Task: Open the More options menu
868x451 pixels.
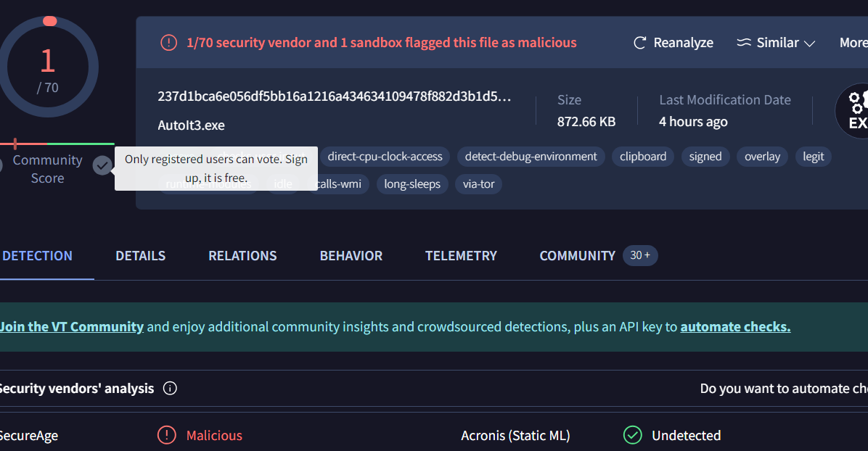Action: [853, 43]
